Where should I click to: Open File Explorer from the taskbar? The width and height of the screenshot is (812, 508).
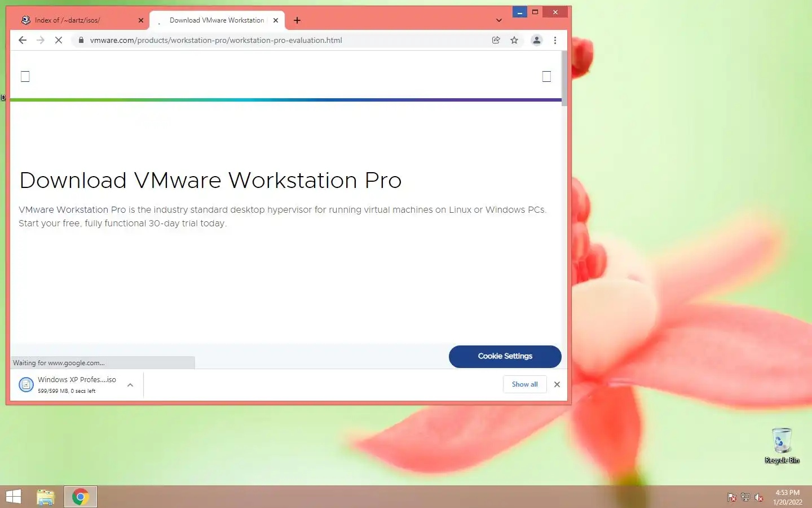pyautogui.click(x=46, y=497)
